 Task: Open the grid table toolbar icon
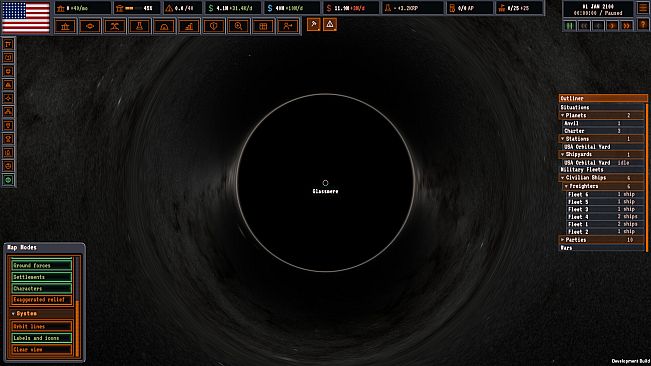[x=263, y=26]
